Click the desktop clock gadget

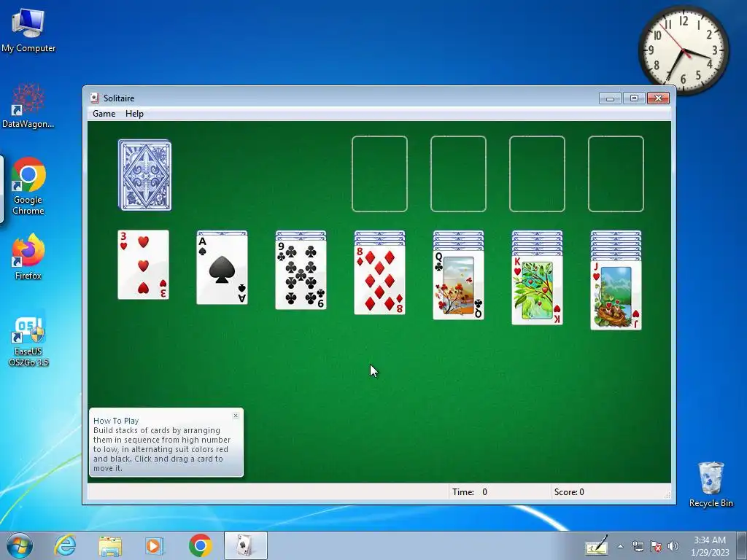(684, 50)
